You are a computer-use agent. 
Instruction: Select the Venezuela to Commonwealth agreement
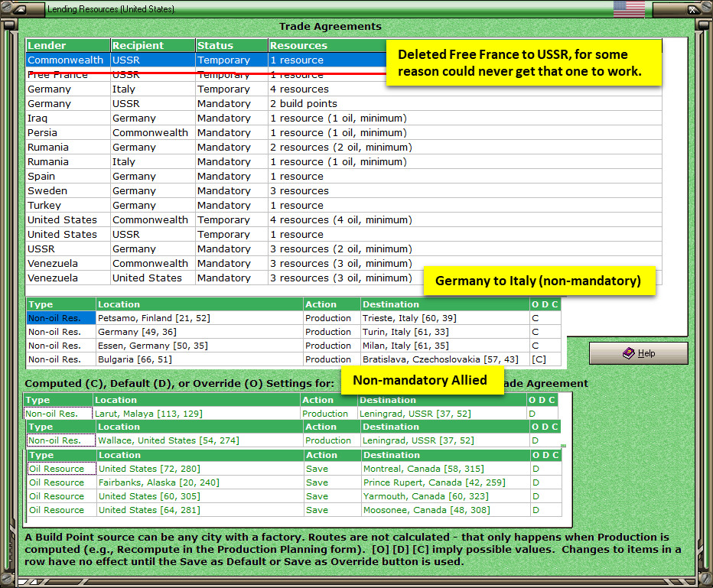click(343, 264)
